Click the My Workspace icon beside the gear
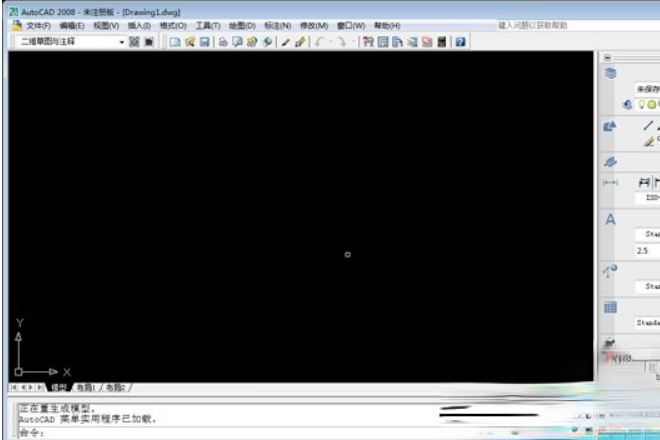The height and width of the screenshot is (440, 660). click(149, 42)
